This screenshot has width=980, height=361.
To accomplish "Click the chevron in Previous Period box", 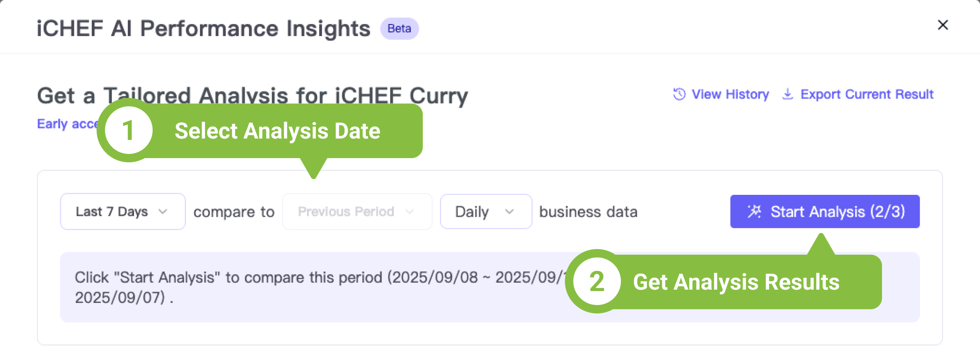I will click(x=409, y=212).
